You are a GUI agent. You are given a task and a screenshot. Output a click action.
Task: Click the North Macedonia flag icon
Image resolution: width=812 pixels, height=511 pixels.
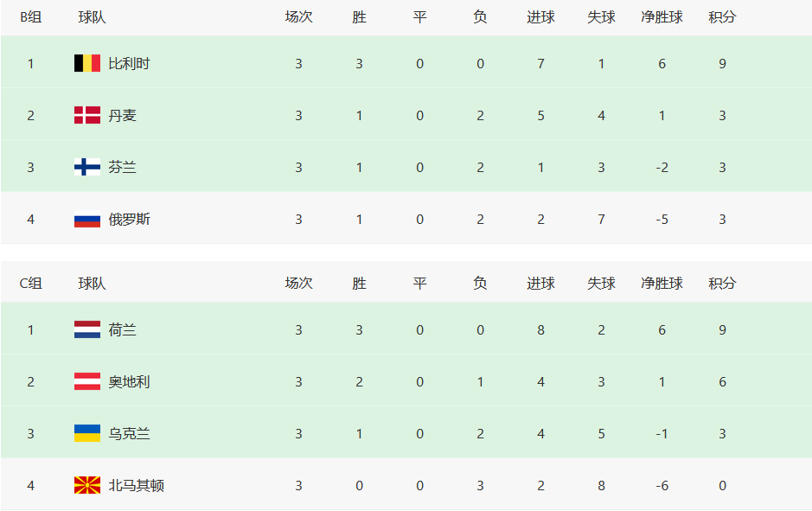click(86, 485)
